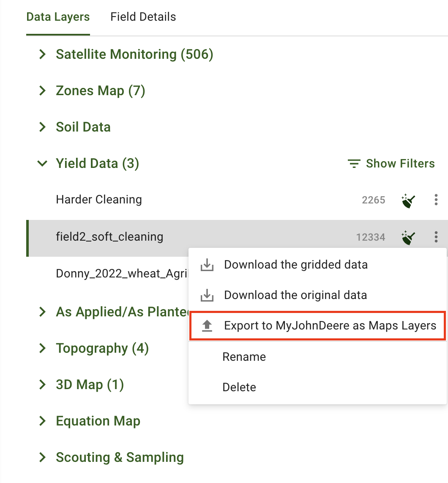Screen dimensions: 448x483
Task: Expand the Topography section
Action: 42,349
